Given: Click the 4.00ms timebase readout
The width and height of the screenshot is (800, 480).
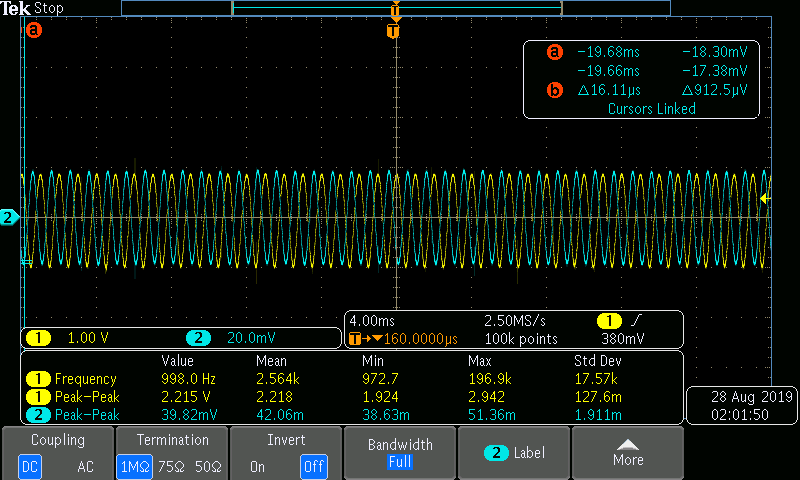Looking at the screenshot, I should [x=372, y=321].
